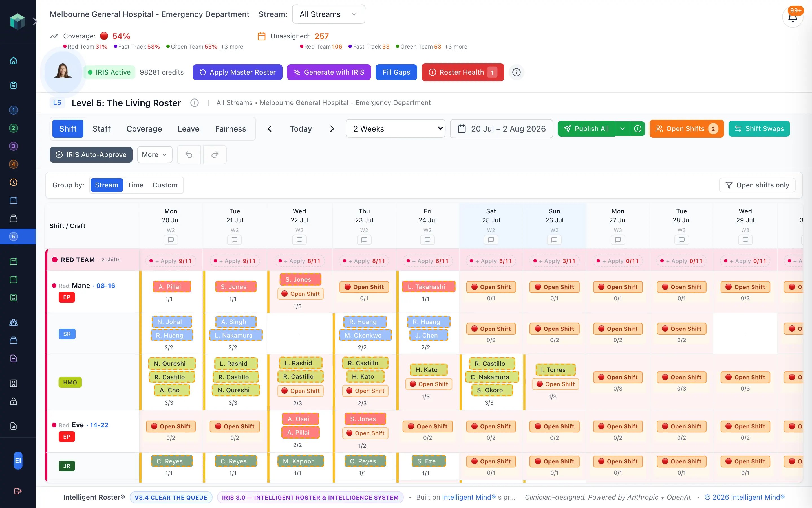Open the chart report icon in sidebar

coord(14,426)
